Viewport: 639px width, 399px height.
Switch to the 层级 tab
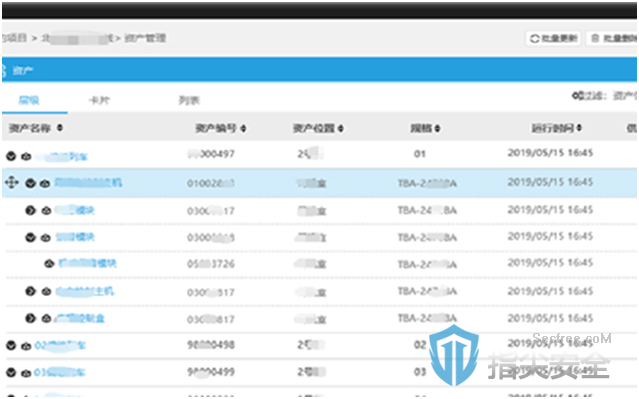[29, 100]
